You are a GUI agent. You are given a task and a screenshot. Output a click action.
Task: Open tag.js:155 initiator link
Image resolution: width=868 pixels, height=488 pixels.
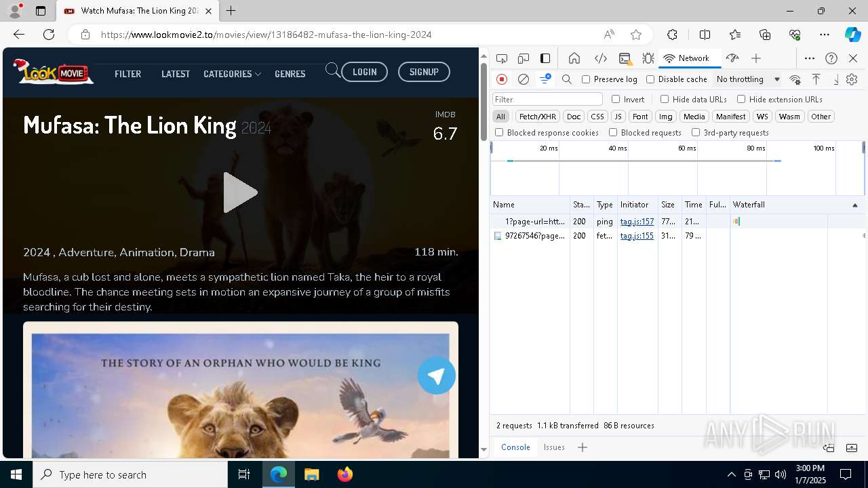pyautogui.click(x=637, y=236)
